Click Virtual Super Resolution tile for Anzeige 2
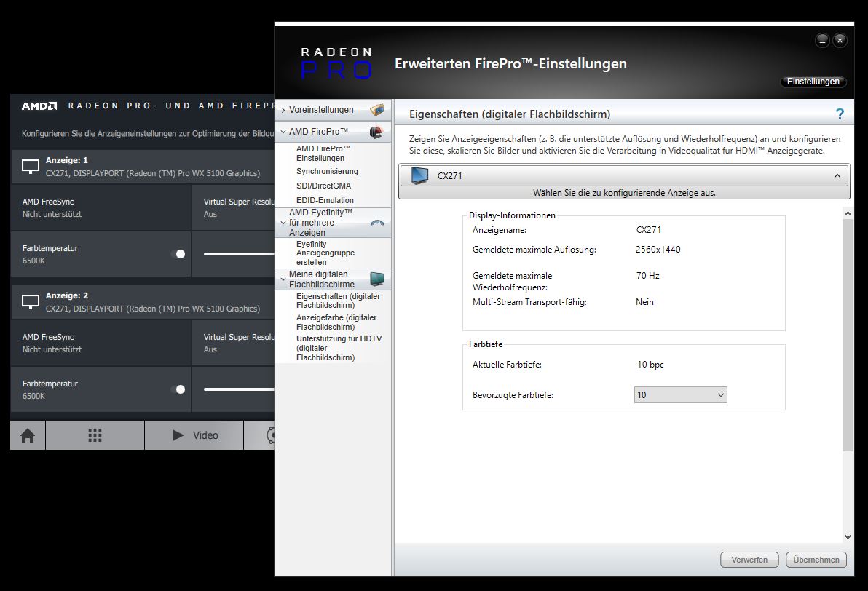The width and height of the screenshot is (868, 591). coord(234,343)
